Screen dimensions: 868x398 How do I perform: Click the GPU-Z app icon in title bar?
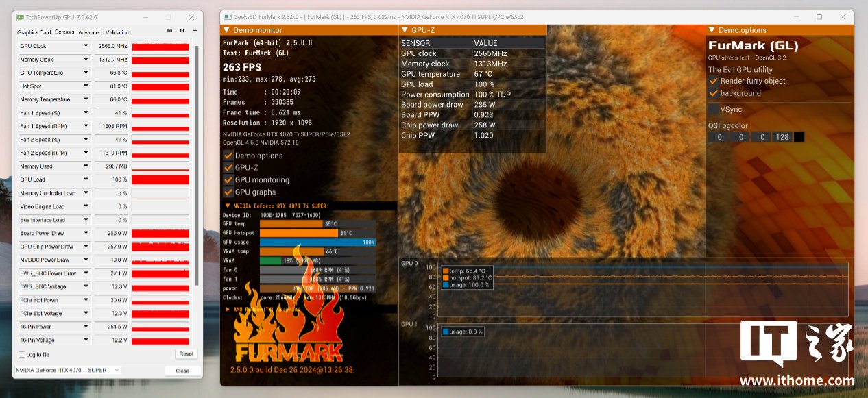tap(21, 17)
